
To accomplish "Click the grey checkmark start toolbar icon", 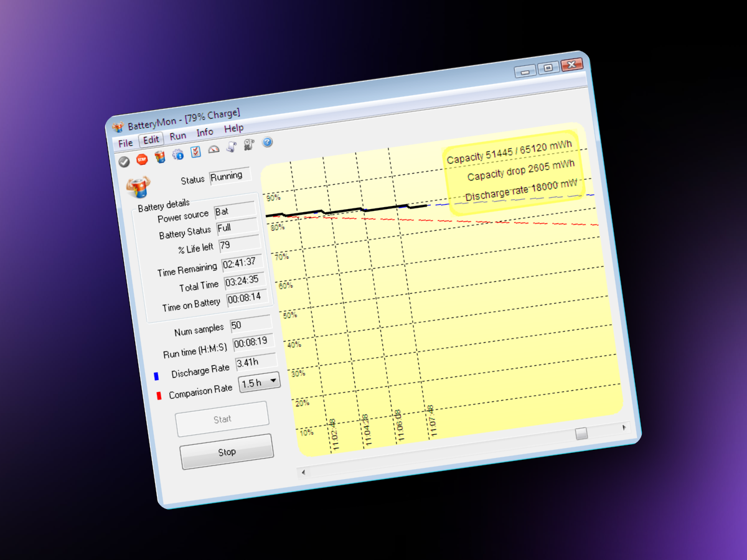I will (125, 162).
